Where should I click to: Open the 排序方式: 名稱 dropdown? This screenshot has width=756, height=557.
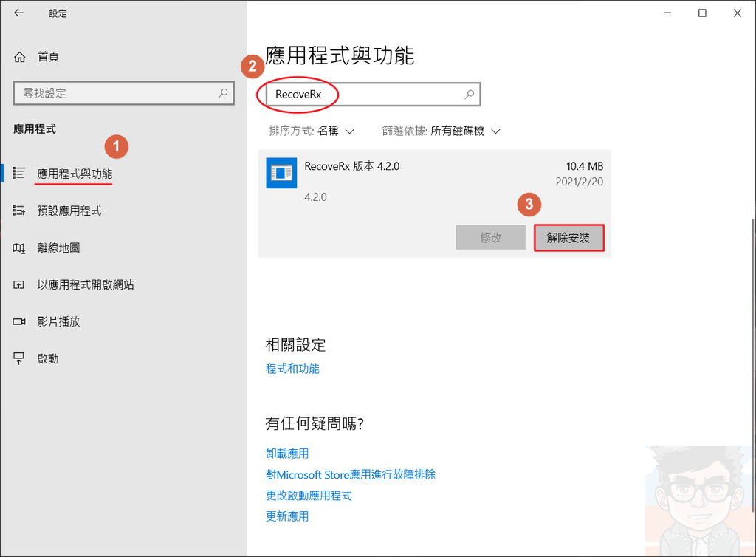tap(312, 131)
